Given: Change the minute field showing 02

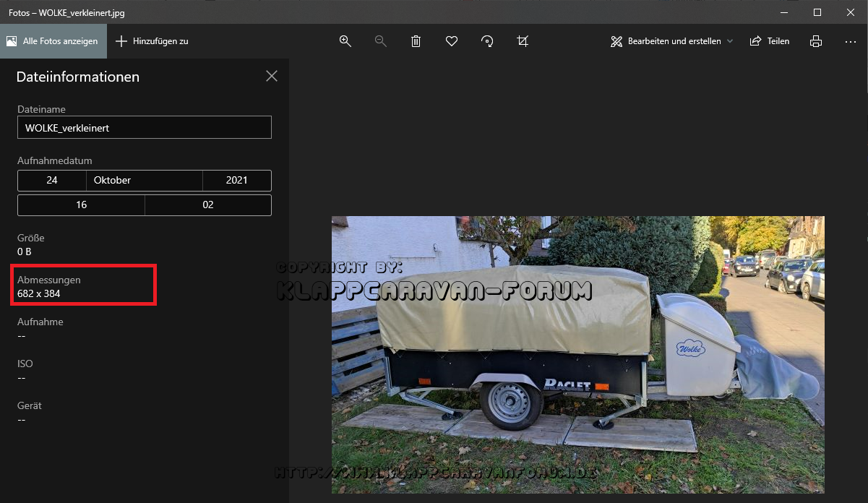Looking at the screenshot, I should (x=208, y=205).
